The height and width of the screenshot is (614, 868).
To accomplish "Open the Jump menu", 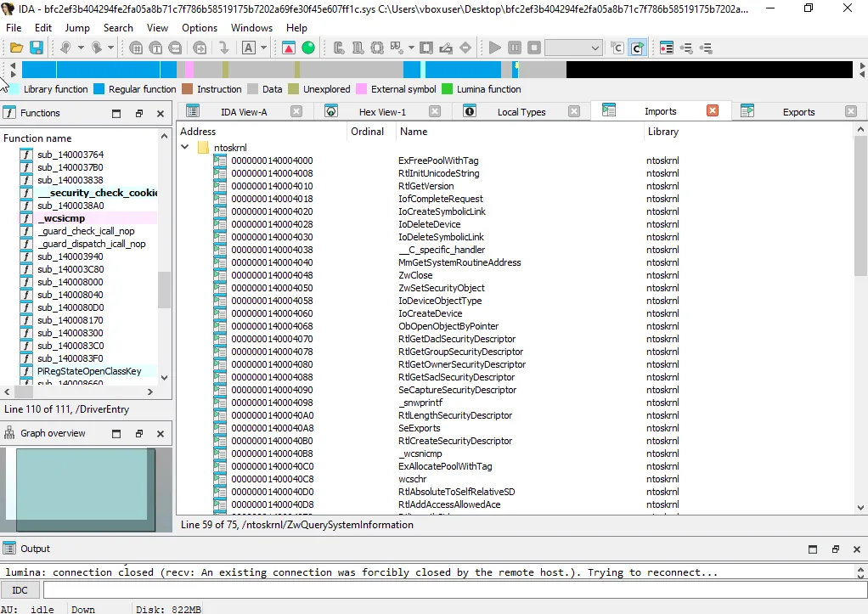I will [x=77, y=28].
